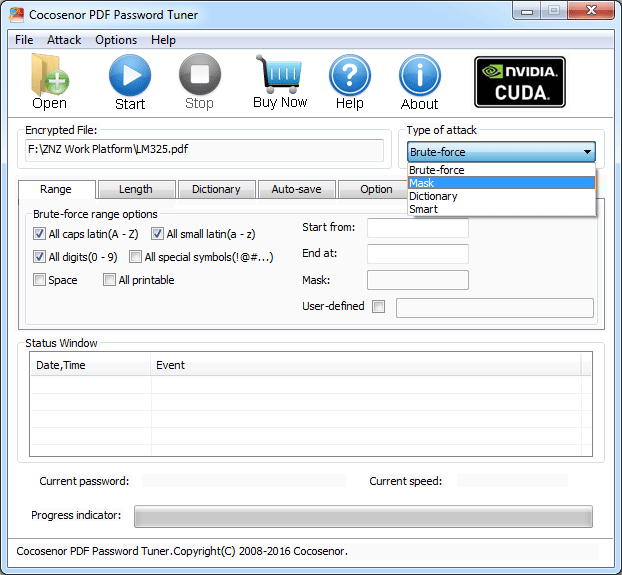Toggle All small latin(a - z) checkbox

pos(157,234)
